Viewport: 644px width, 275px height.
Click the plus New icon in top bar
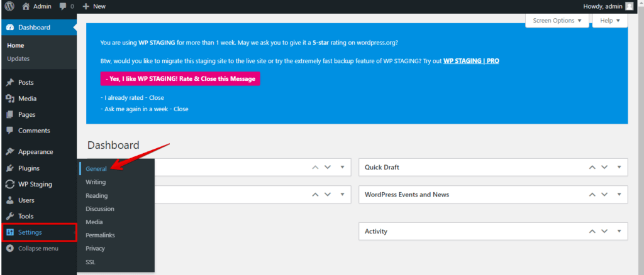[86, 6]
